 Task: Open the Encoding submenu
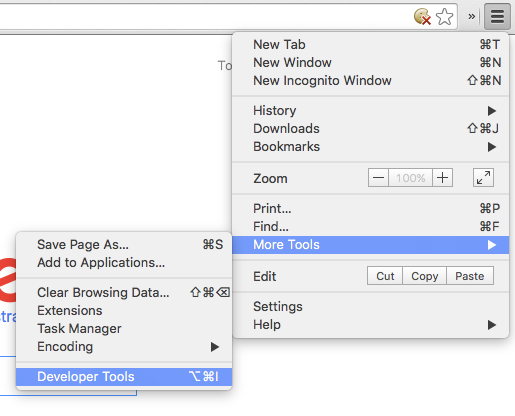pos(124,347)
